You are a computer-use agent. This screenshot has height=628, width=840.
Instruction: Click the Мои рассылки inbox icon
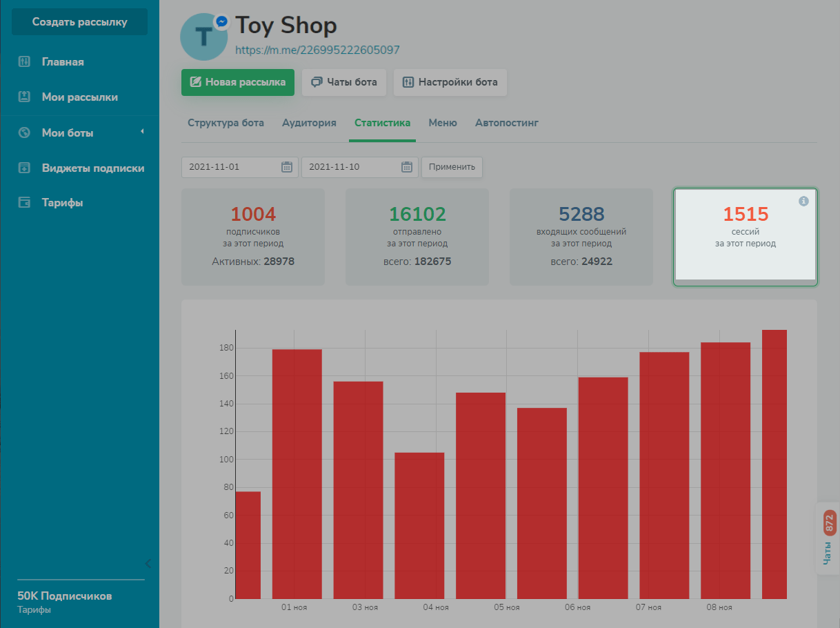tap(24, 97)
